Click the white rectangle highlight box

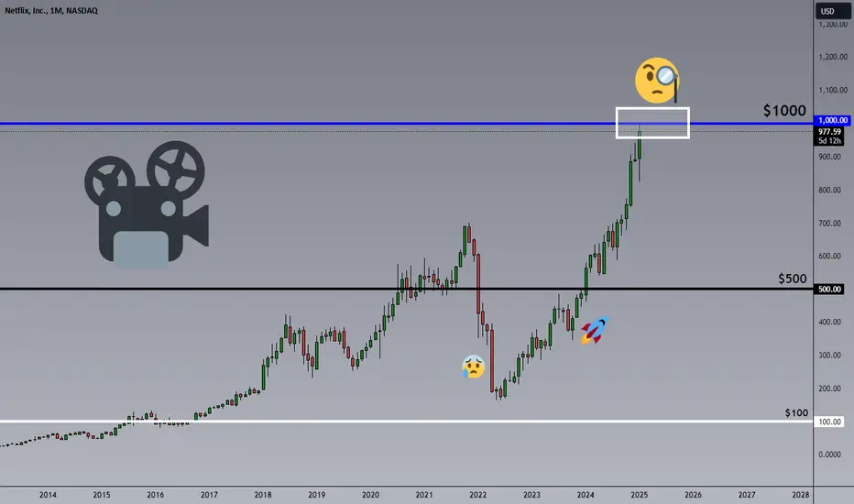pyautogui.click(x=652, y=123)
